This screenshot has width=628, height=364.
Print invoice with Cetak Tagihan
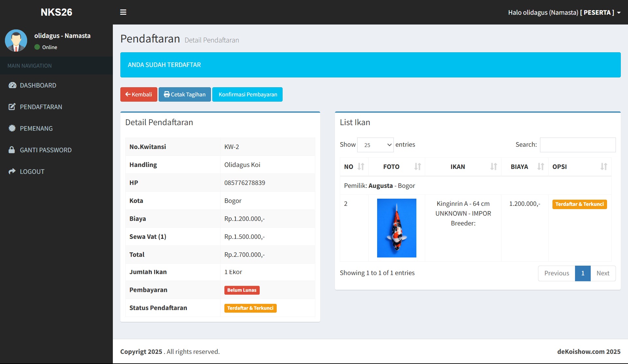coord(185,94)
